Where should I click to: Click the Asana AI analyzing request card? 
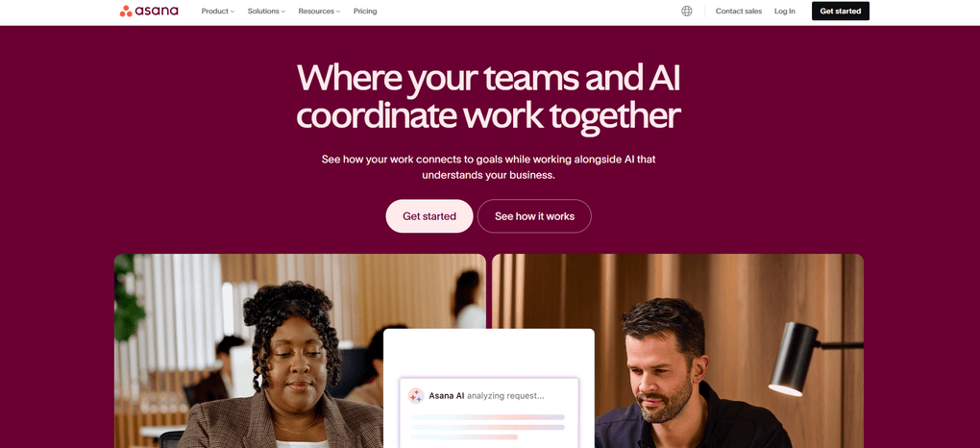pos(489,413)
